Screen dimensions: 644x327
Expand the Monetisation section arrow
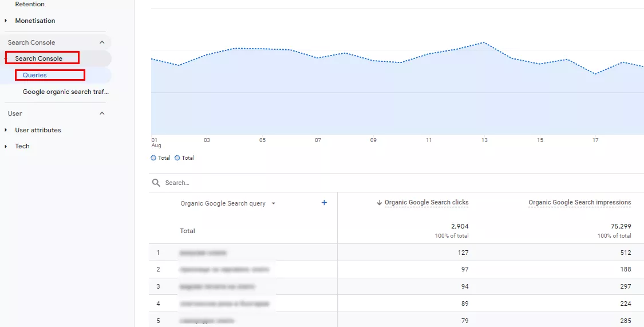[x=6, y=21]
